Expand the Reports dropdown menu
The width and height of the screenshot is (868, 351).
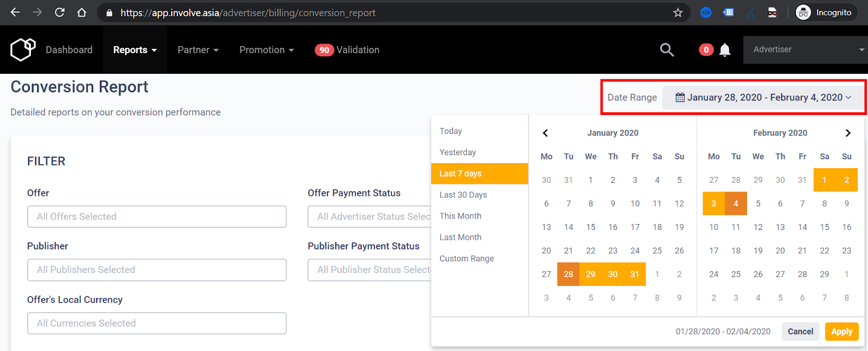[135, 50]
